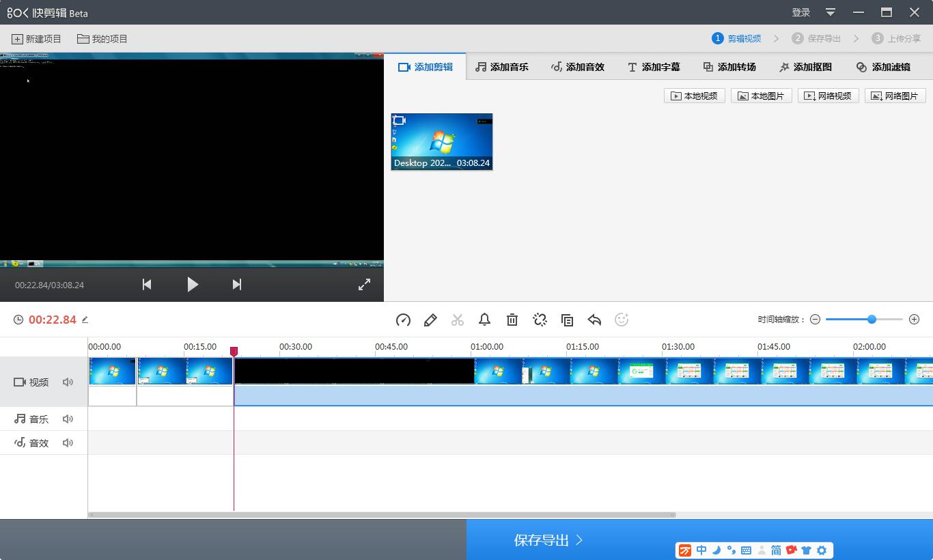Expand preview to fullscreen
This screenshot has height=560, width=933.
coord(365,284)
